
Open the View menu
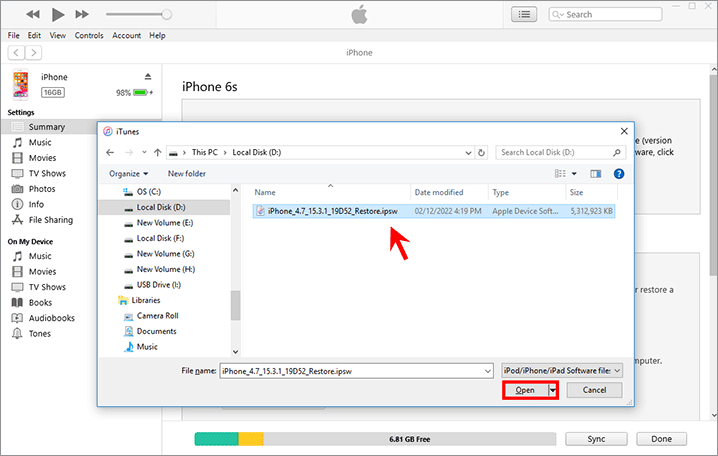(58, 35)
